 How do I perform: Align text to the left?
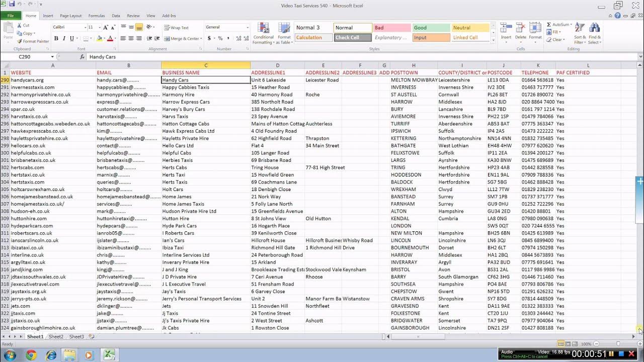click(x=123, y=38)
